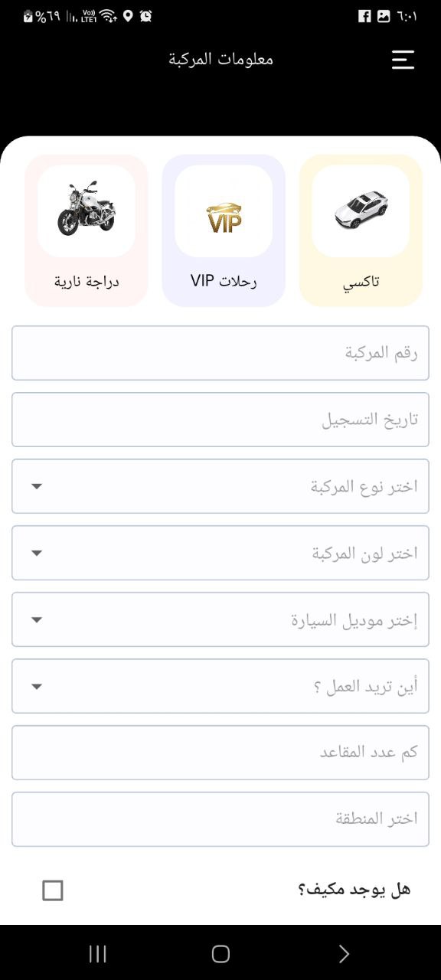The image size is (441, 980).
Task: Select the taxi vehicle icon
Action: tap(361, 211)
